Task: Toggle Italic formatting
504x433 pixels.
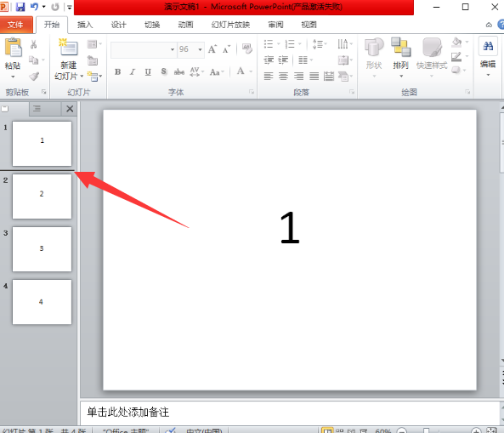Action: 133,71
